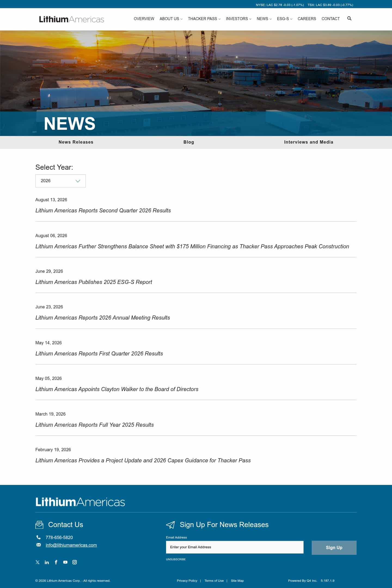Open 2026 Annual Meeting Results release
The image size is (392, 588).
tap(103, 318)
